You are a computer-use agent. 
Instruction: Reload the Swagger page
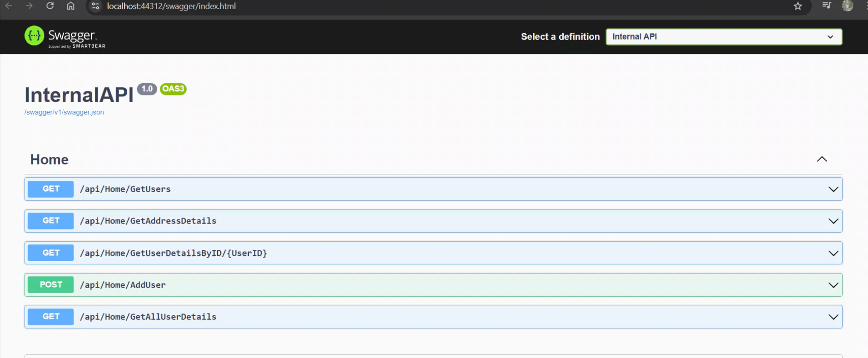coord(50,6)
